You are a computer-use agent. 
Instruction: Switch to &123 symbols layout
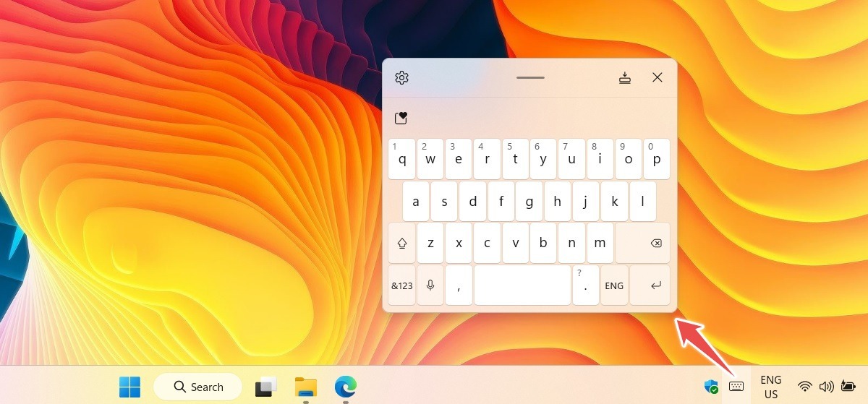click(x=402, y=285)
